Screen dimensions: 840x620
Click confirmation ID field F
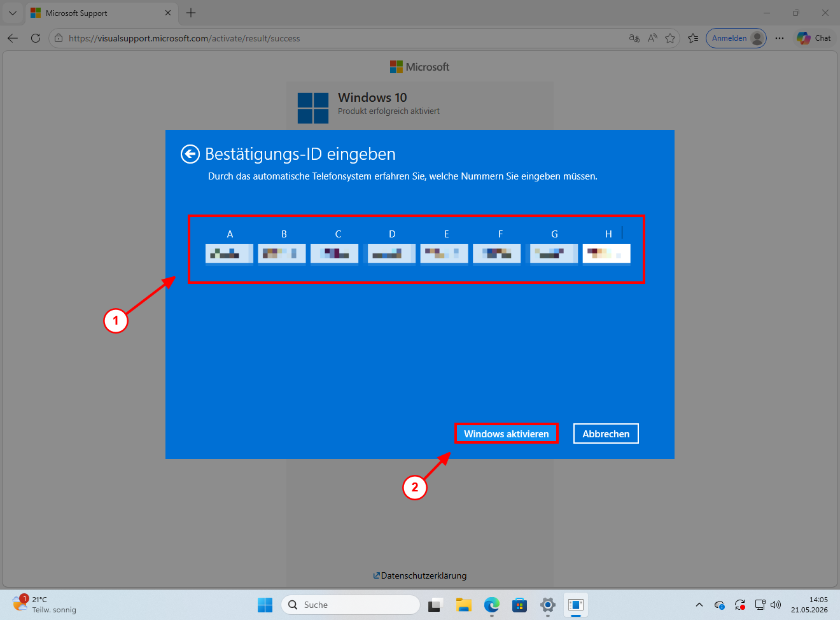pyautogui.click(x=497, y=253)
